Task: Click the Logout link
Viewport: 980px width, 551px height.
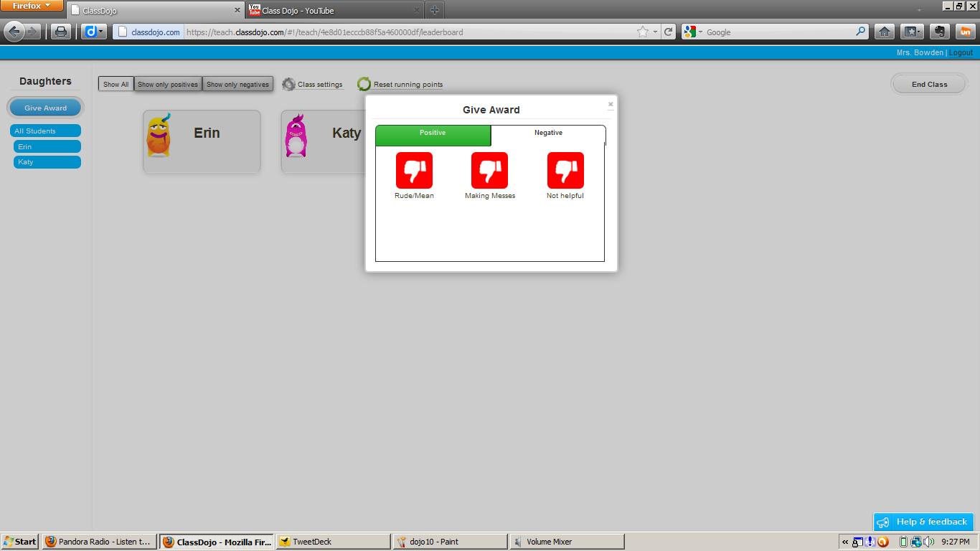Action: click(961, 52)
